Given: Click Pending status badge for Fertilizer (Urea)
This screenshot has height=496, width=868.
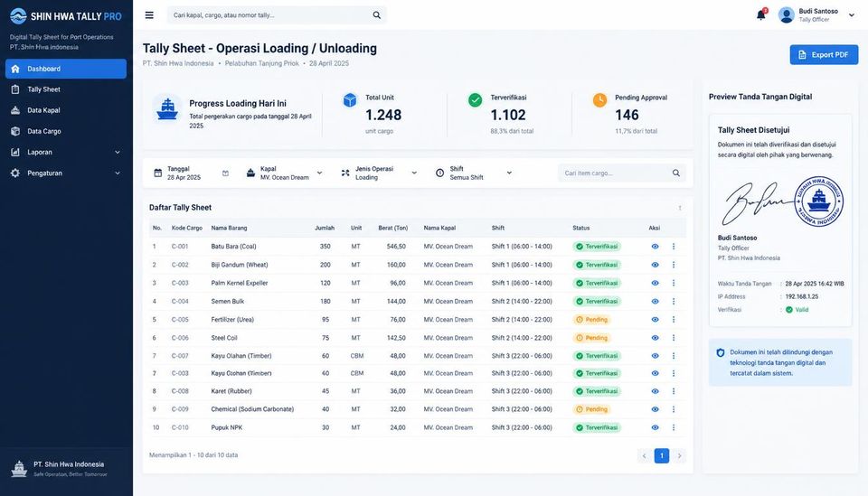Looking at the screenshot, I should click(591, 320).
